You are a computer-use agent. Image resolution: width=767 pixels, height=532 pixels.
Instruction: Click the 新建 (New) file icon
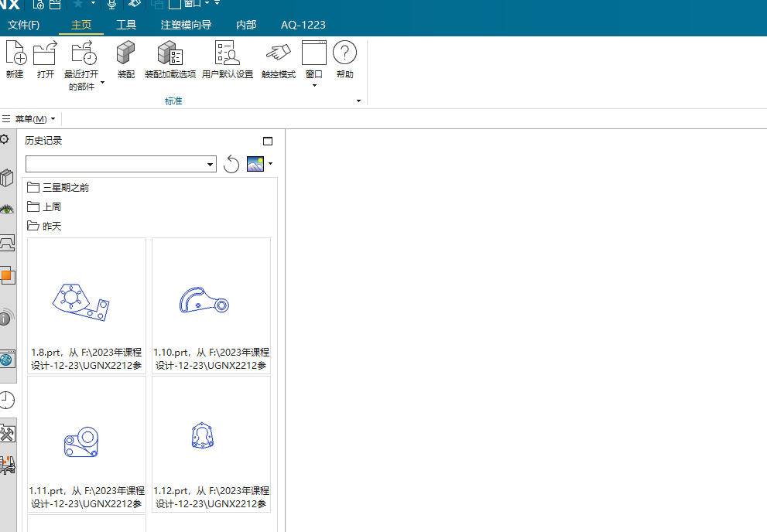coord(15,55)
